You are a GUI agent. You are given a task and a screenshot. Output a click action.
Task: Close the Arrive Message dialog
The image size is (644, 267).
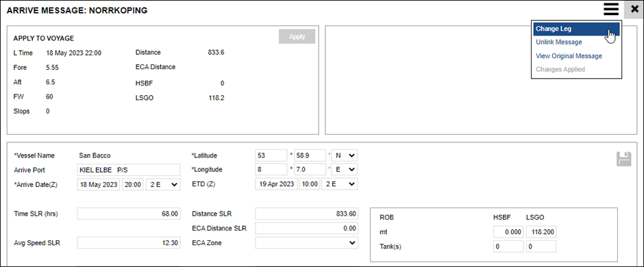[634, 10]
